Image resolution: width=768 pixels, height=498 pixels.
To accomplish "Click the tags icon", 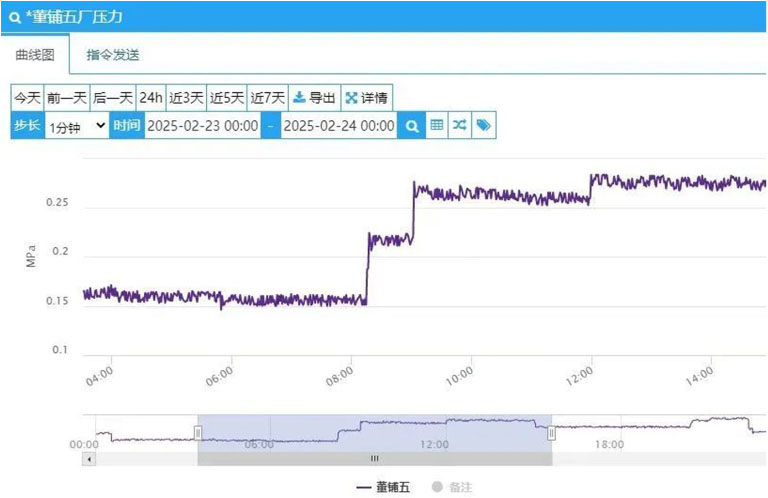I will point(483,125).
